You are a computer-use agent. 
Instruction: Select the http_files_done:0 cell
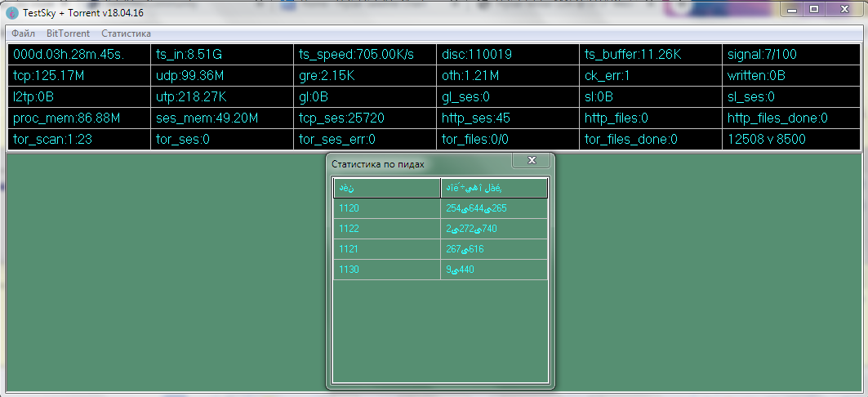792,118
